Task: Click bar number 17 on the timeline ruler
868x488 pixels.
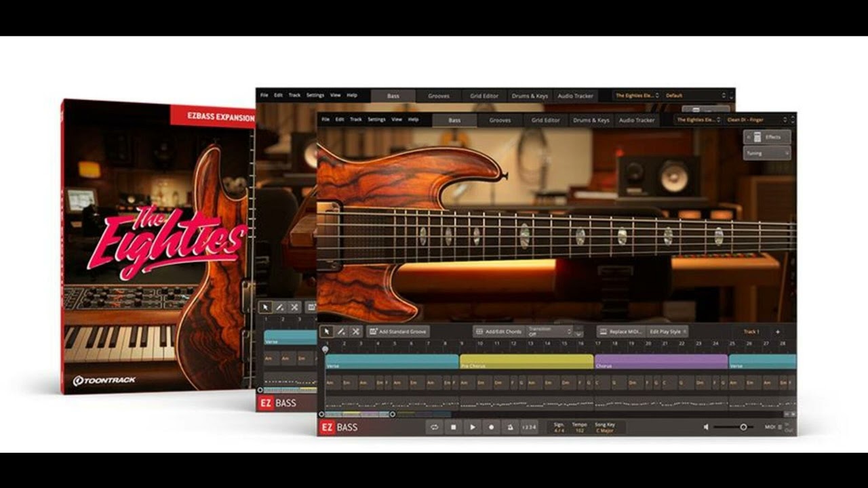Action: (x=597, y=344)
